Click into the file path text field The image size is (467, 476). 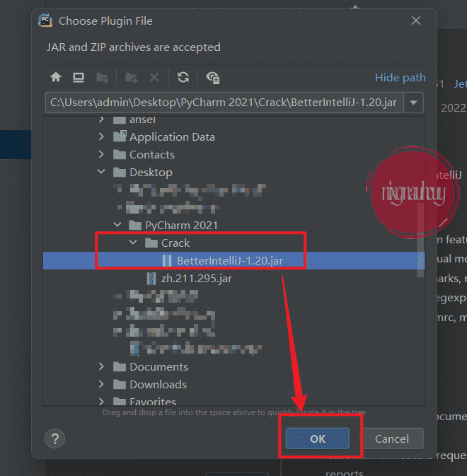click(224, 103)
